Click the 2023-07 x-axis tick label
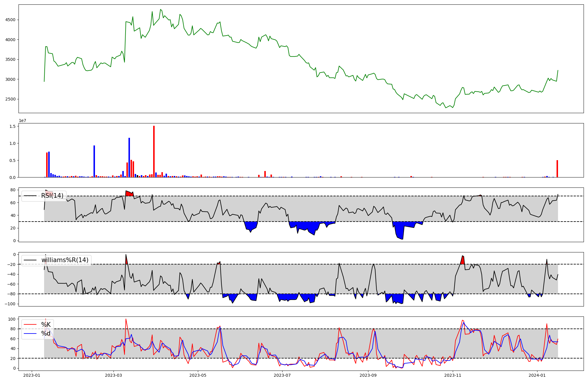This screenshot has width=588, height=382. (x=282, y=375)
